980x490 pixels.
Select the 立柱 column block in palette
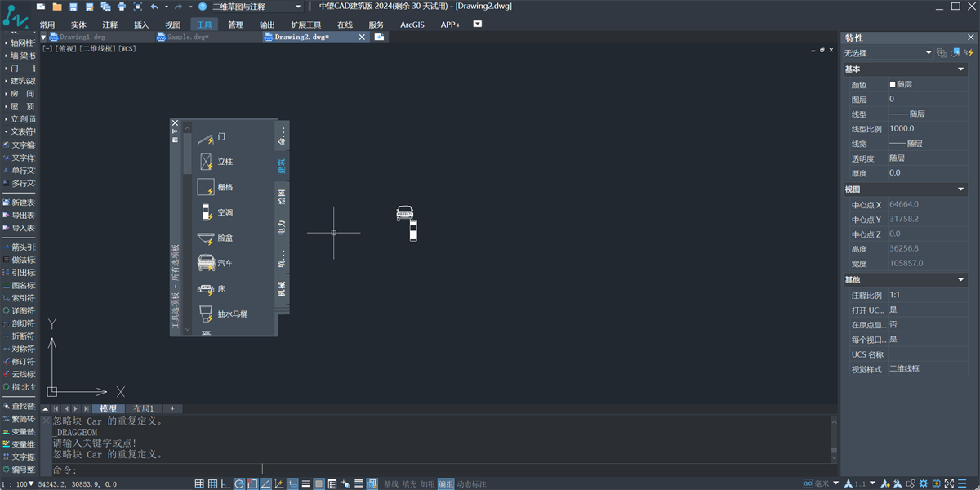(x=216, y=162)
